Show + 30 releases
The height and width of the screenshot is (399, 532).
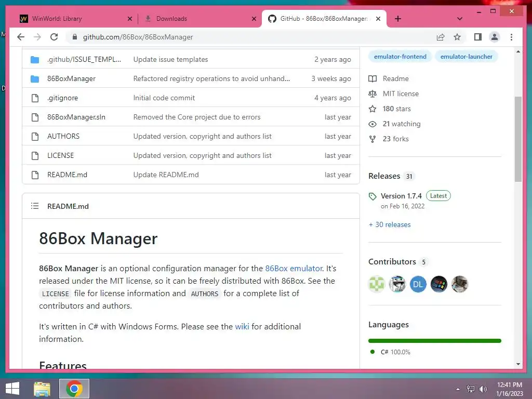(390, 224)
